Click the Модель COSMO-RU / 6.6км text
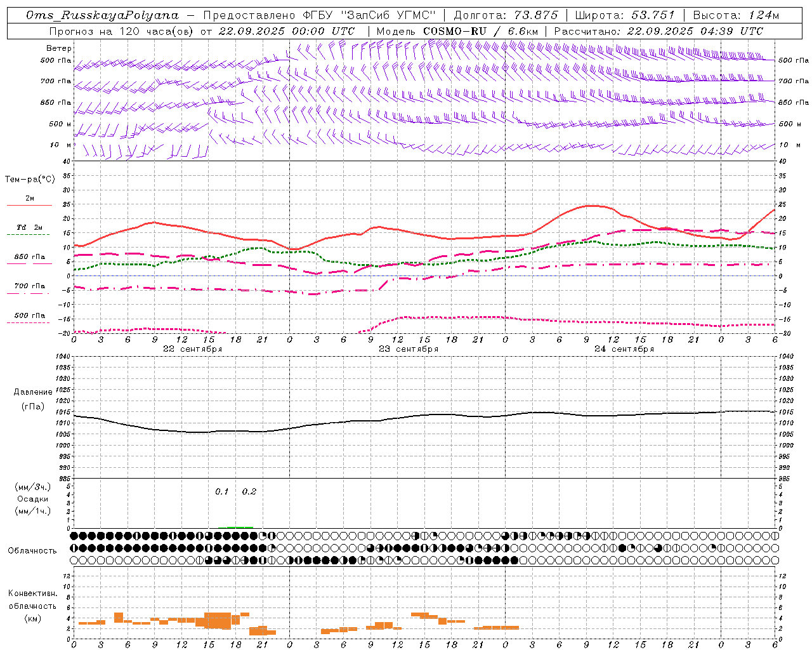The image size is (812, 650). pos(457,31)
